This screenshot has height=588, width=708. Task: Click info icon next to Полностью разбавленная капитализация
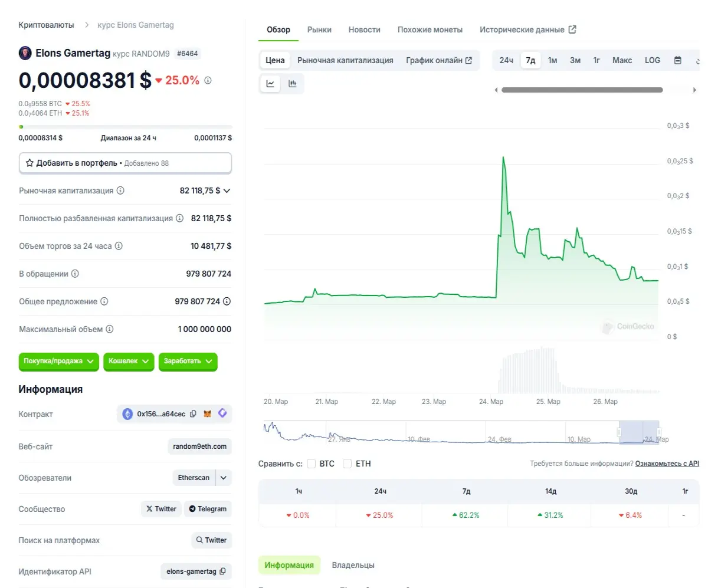pyautogui.click(x=180, y=218)
